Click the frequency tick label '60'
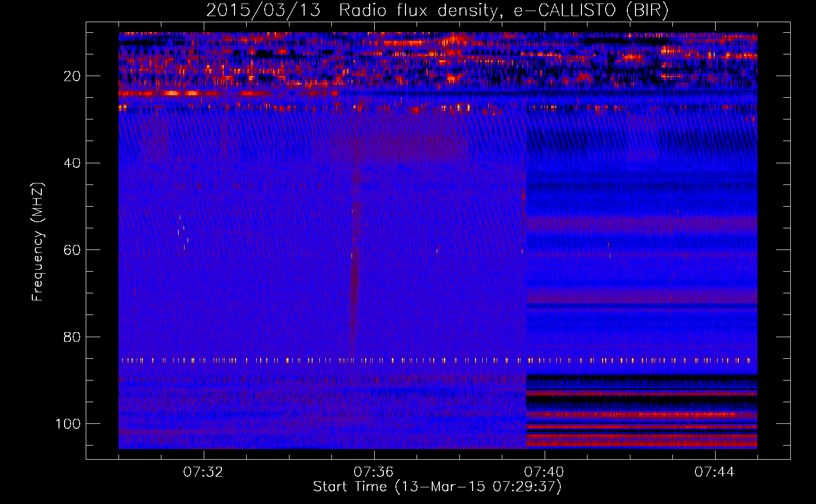This screenshot has height=504, width=816. pos(72,250)
